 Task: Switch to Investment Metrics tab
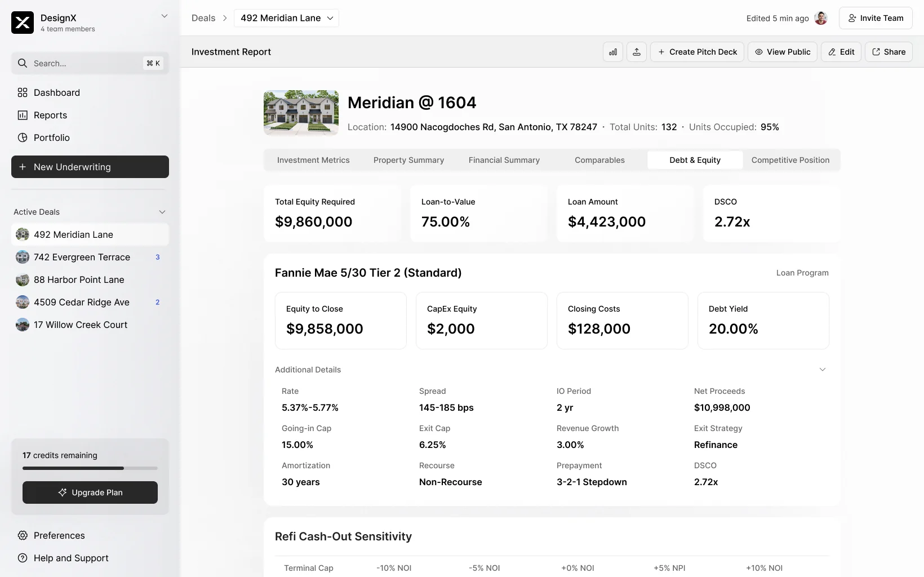[313, 160]
